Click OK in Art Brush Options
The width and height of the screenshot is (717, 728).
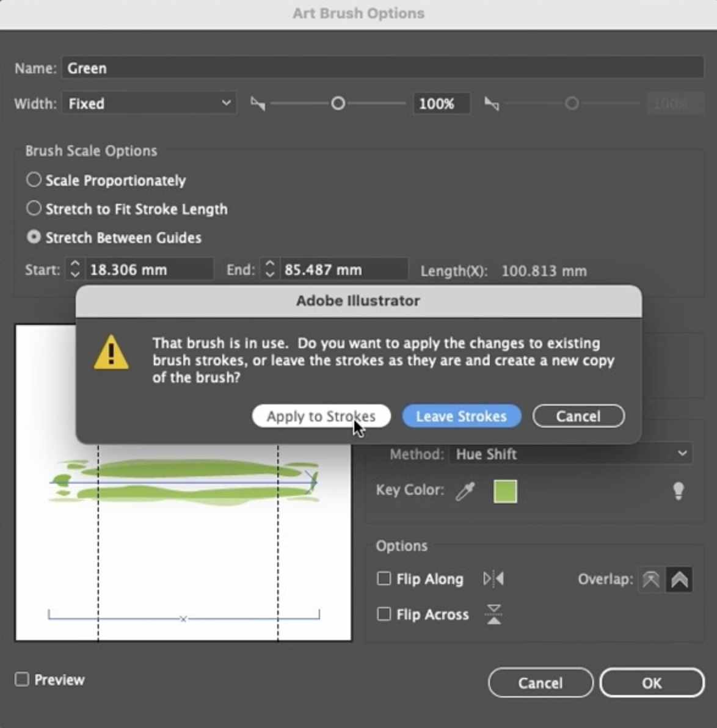tap(652, 683)
